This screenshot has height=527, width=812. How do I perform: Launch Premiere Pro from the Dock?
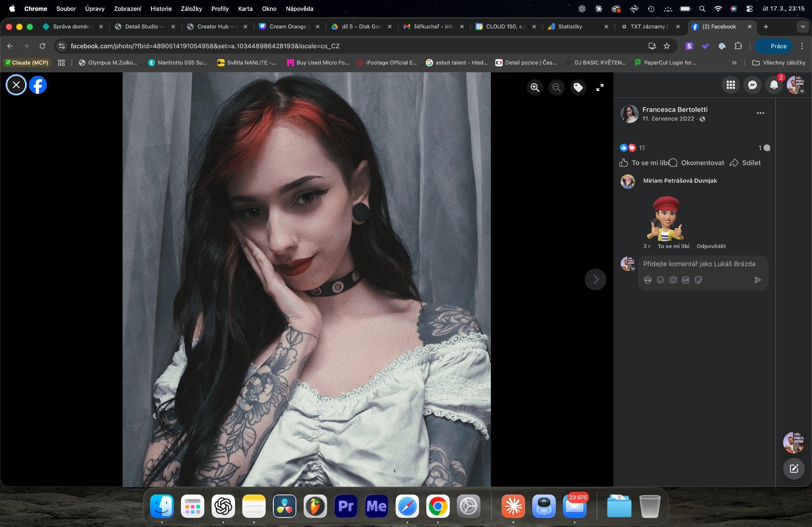tap(346, 506)
